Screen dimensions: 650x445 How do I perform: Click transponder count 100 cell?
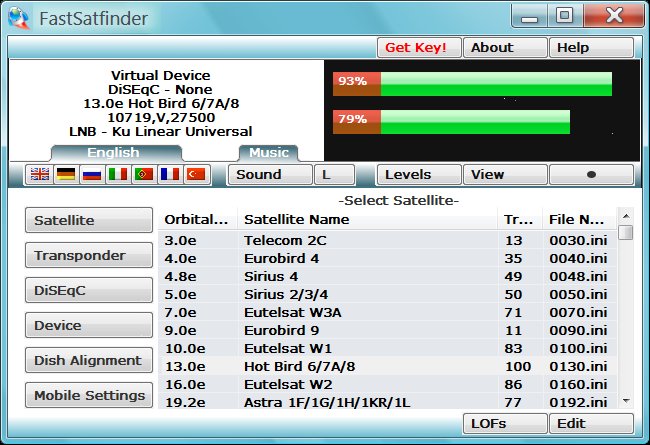(518, 367)
